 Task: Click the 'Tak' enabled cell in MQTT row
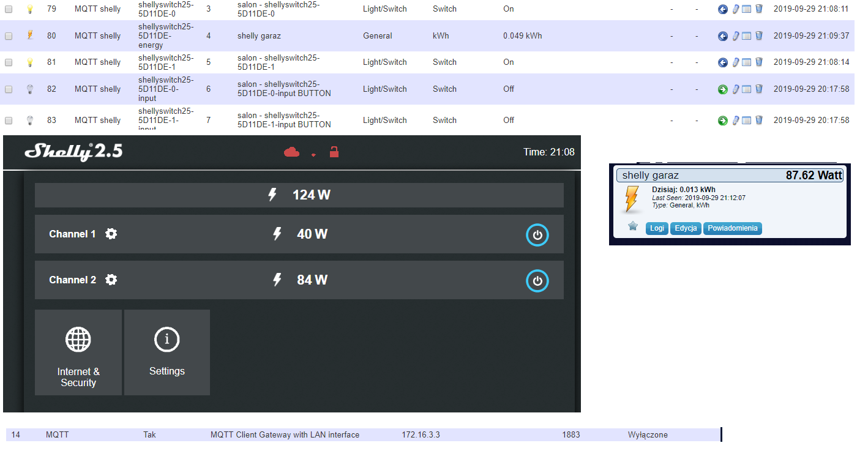pyautogui.click(x=149, y=435)
